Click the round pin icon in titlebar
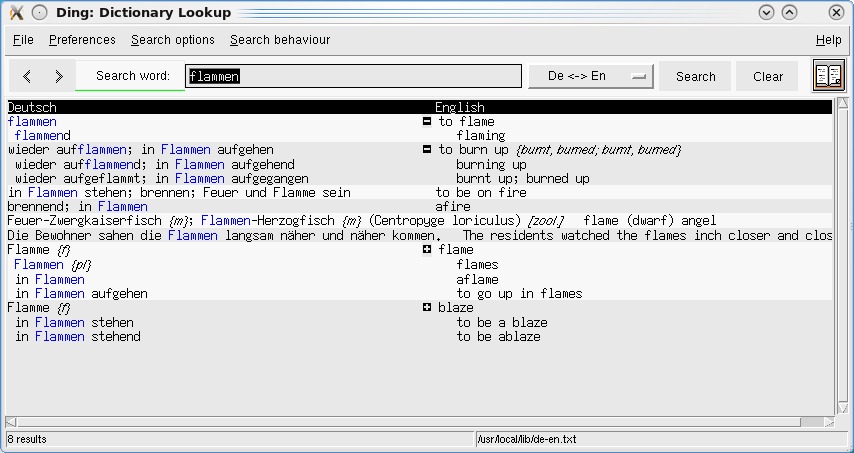This screenshot has width=854, height=453. click(x=39, y=13)
